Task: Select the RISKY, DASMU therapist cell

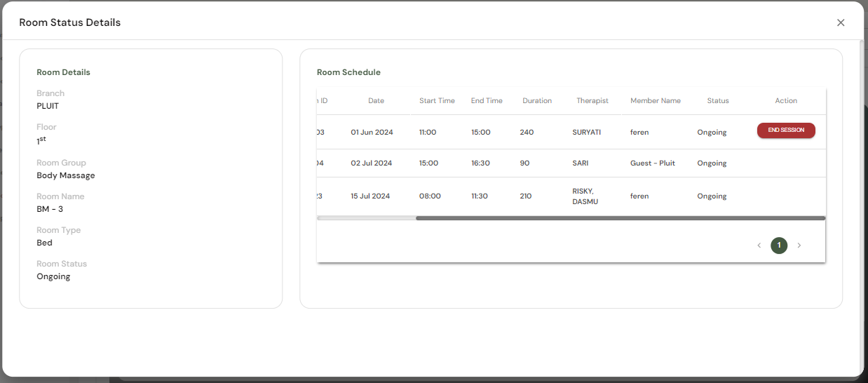Action: [x=585, y=196]
